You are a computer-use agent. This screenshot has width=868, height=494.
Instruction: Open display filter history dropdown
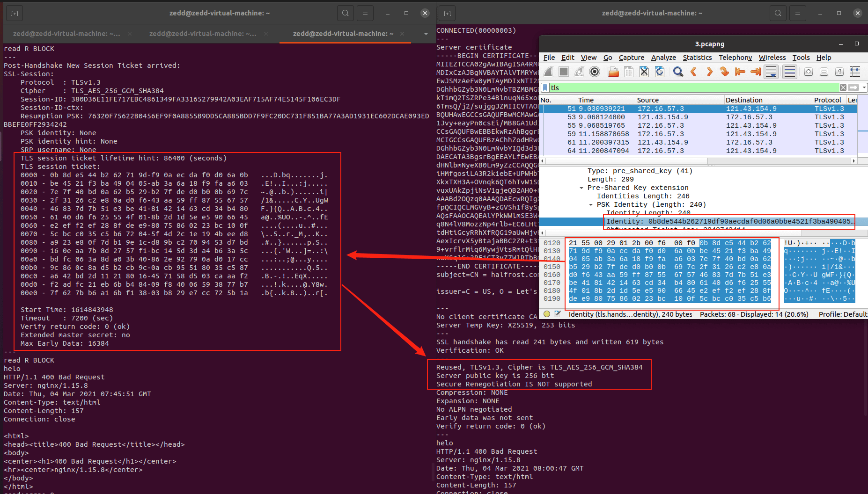point(864,87)
